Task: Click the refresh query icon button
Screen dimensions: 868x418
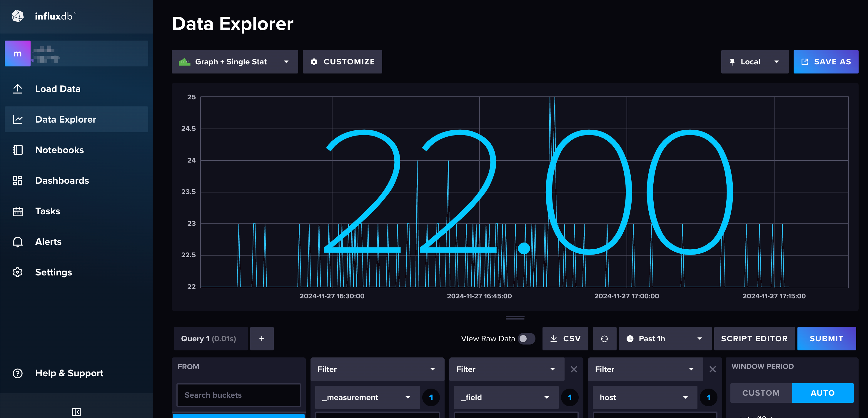Action: pyautogui.click(x=604, y=339)
